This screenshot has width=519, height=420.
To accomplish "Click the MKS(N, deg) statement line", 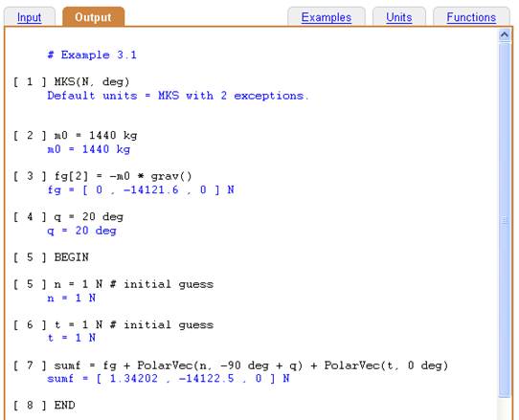I will (72, 81).
